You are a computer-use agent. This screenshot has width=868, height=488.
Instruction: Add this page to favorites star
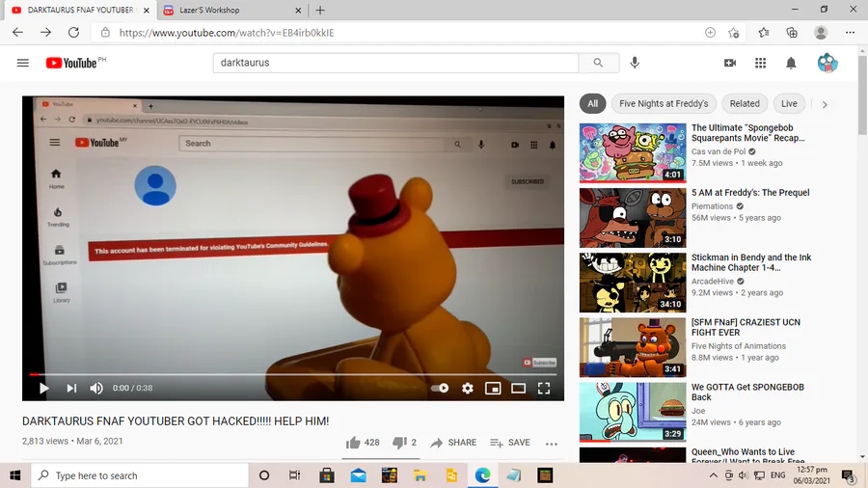tap(734, 33)
